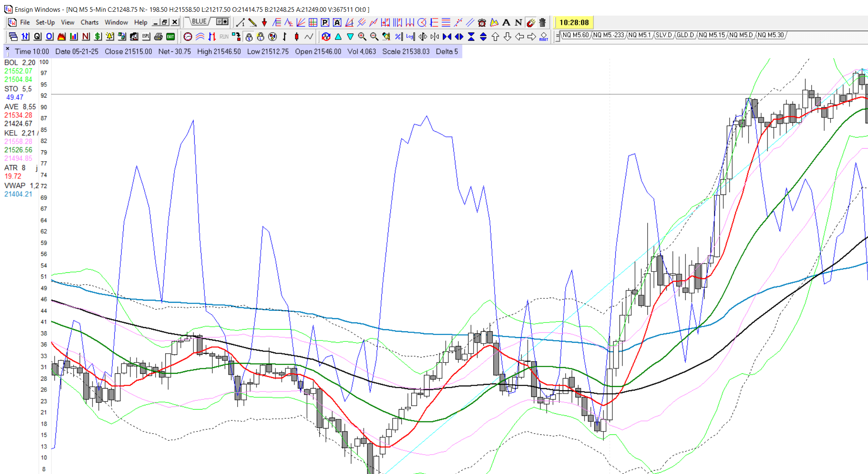Open the ESPL script icon
Screen dimensions: 868x474
click(x=146, y=37)
